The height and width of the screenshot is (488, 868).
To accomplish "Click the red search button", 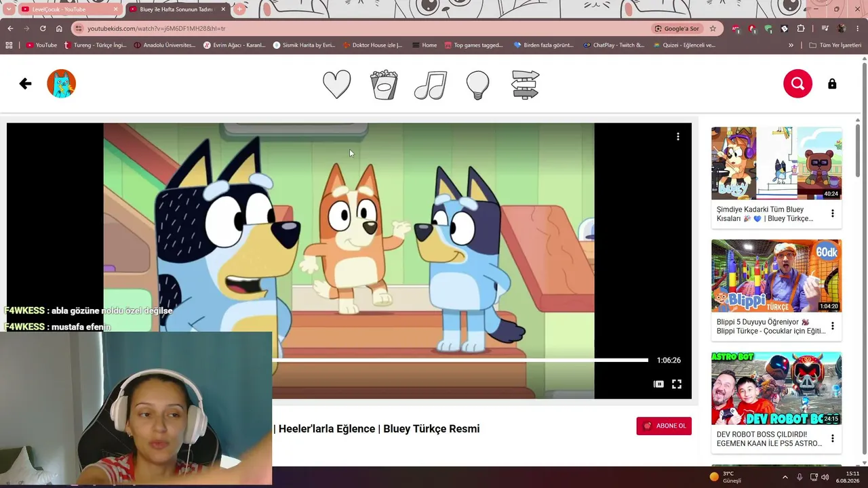I will (x=797, y=83).
